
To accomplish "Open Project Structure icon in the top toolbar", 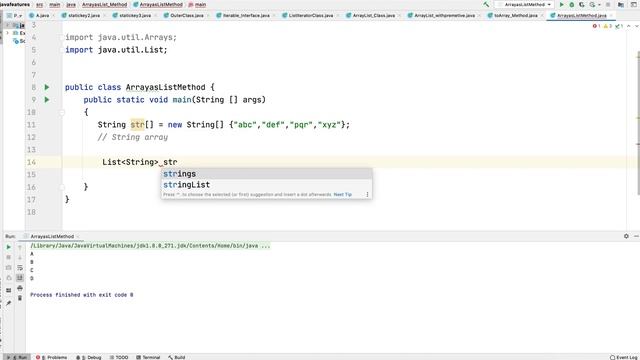I will click(621, 4).
